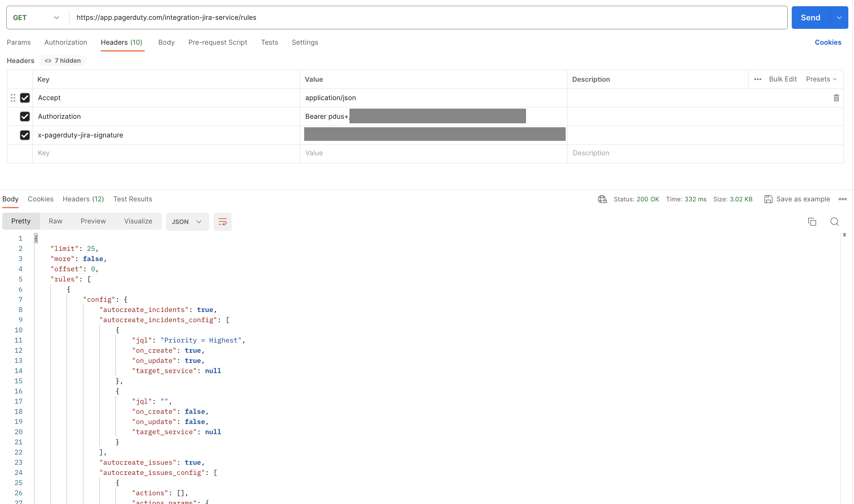Click the Status: 200 OK indicator
Image resolution: width=854 pixels, height=504 pixels.
click(636, 199)
